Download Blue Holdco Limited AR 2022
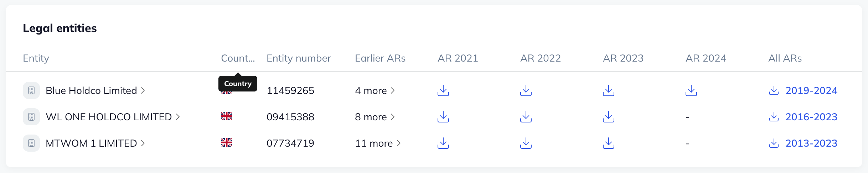The height and width of the screenshot is (173, 868). (x=526, y=90)
